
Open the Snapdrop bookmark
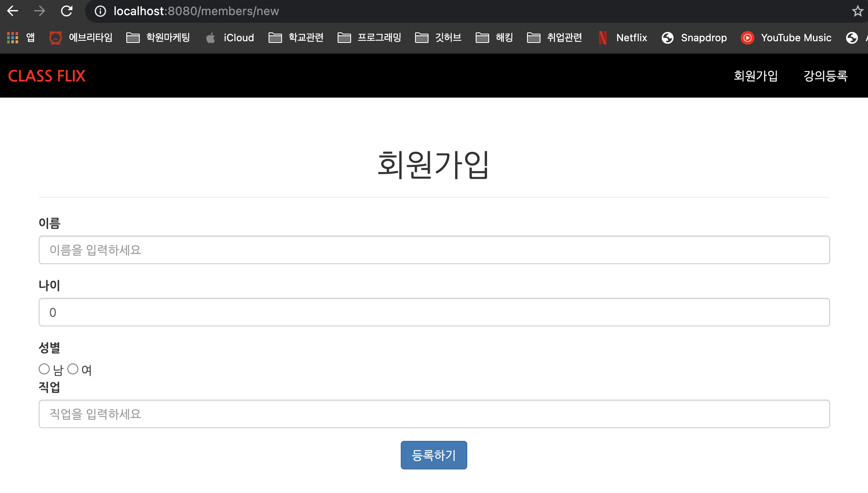[694, 38]
